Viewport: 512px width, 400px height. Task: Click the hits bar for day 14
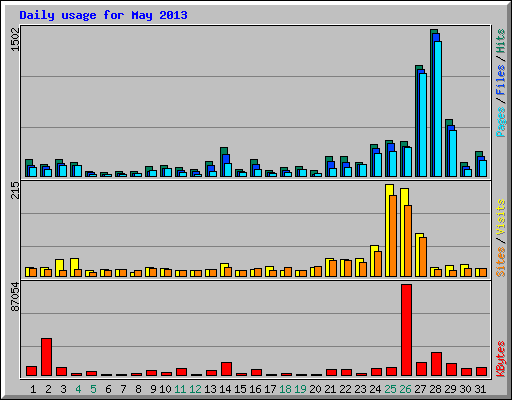click(223, 162)
